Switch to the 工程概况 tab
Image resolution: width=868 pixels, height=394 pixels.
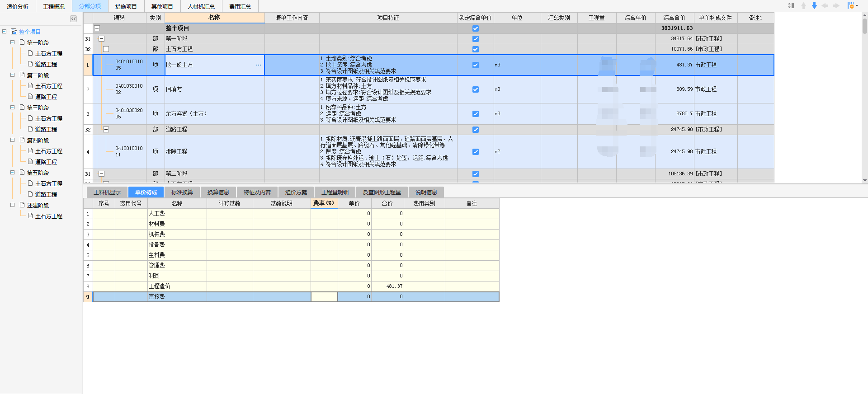tap(54, 6)
